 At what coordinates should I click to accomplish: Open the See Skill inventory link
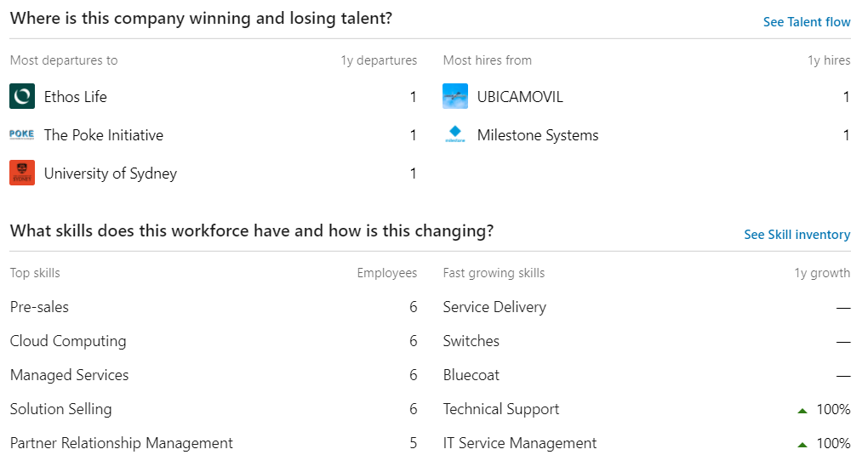(797, 235)
